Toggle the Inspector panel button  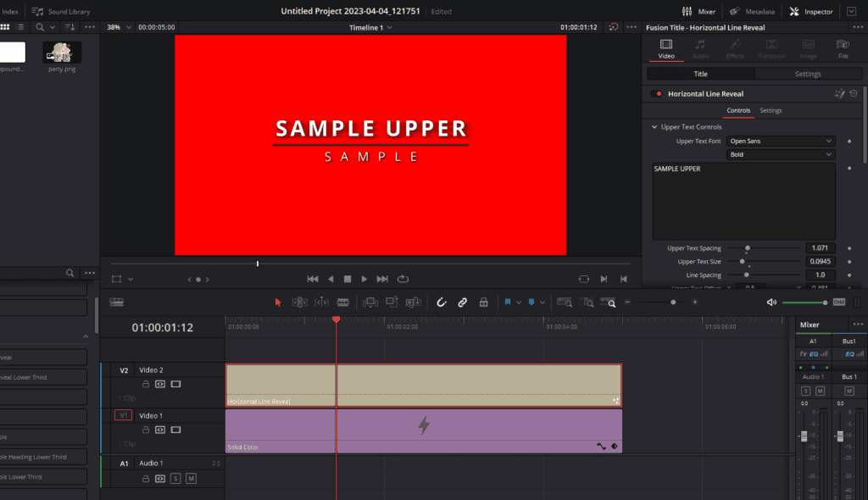(811, 11)
